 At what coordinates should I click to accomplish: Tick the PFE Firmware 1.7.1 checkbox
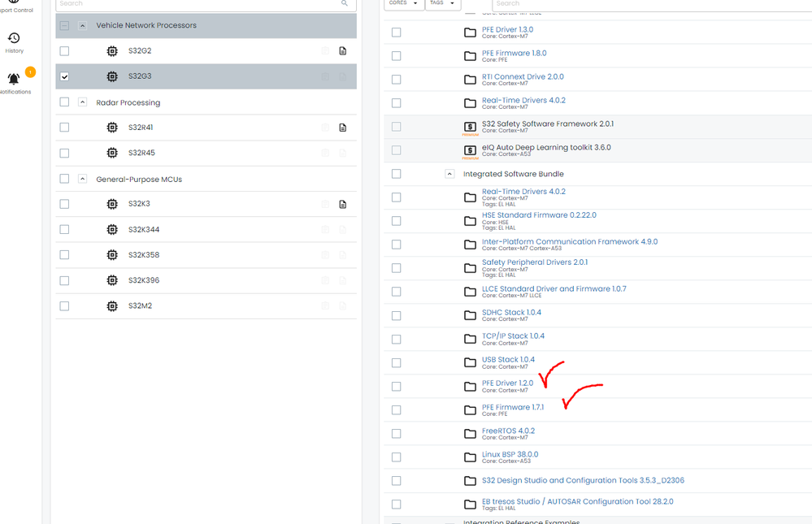396,410
